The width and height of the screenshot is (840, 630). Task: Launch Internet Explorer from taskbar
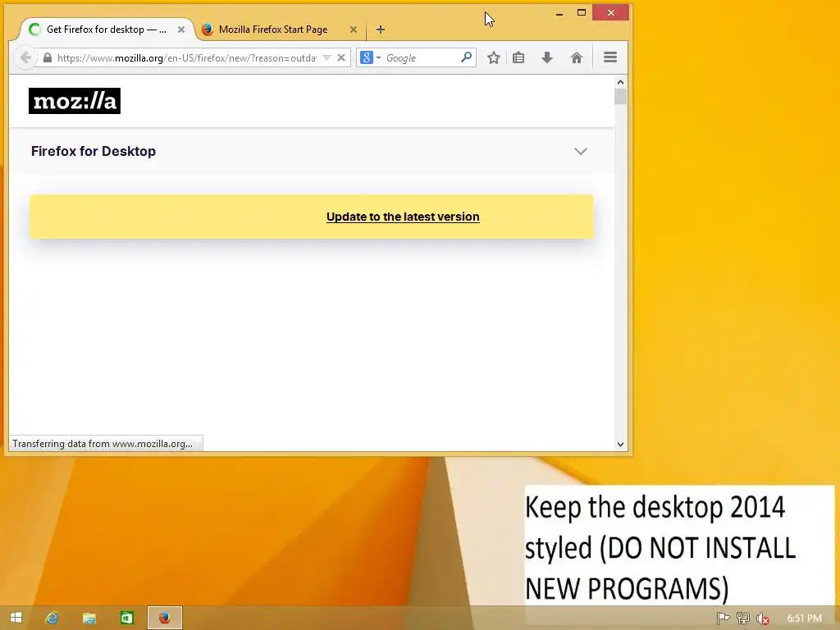(x=52, y=618)
